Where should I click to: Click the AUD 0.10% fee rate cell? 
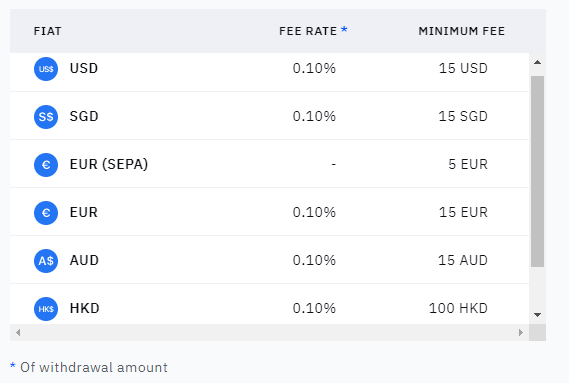tap(314, 260)
